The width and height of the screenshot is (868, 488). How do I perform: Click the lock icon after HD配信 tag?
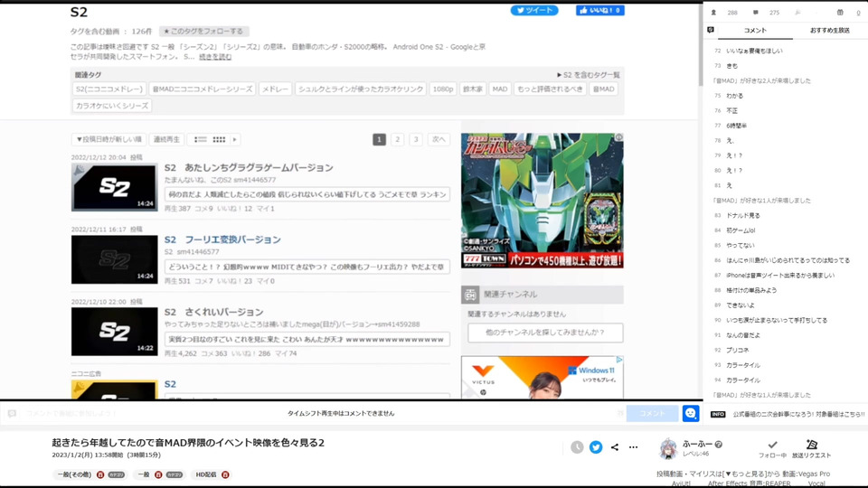coord(225,474)
